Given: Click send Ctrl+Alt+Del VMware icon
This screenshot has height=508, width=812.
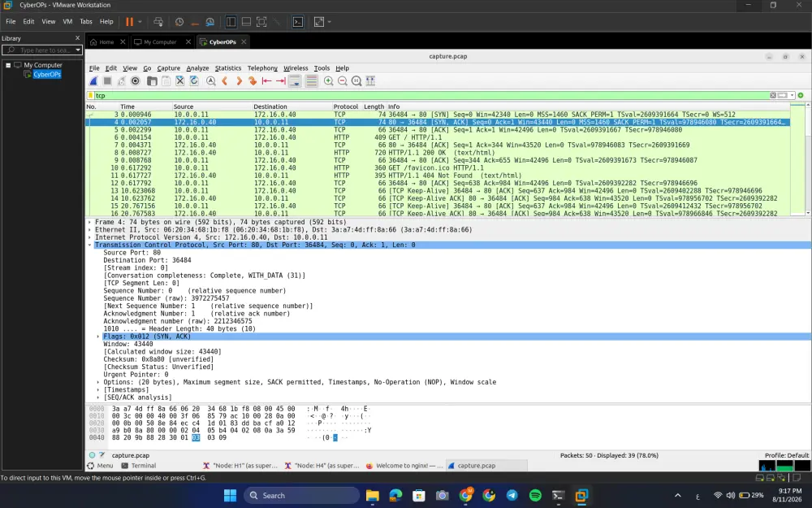Looking at the screenshot, I should [158, 22].
